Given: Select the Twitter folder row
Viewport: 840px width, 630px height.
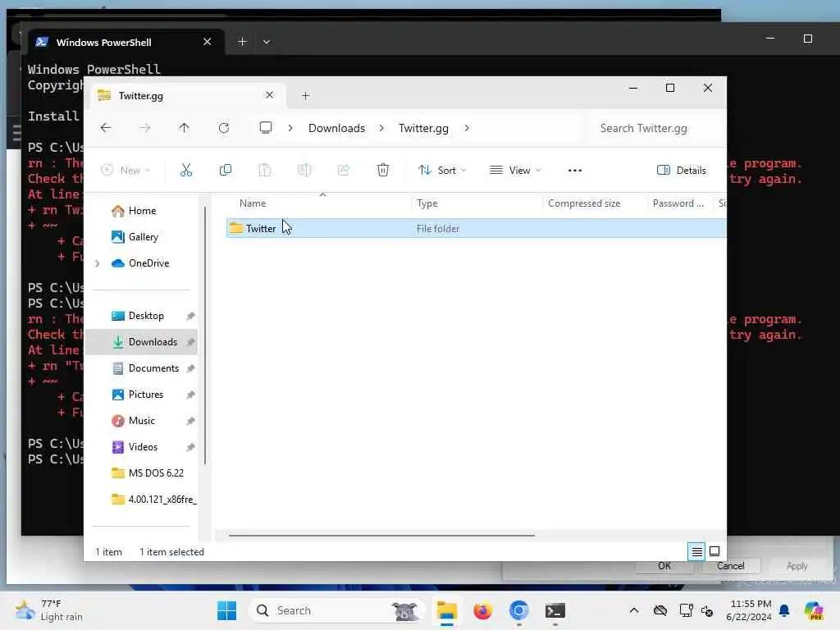Looking at the screenshot, I should 477,229.
